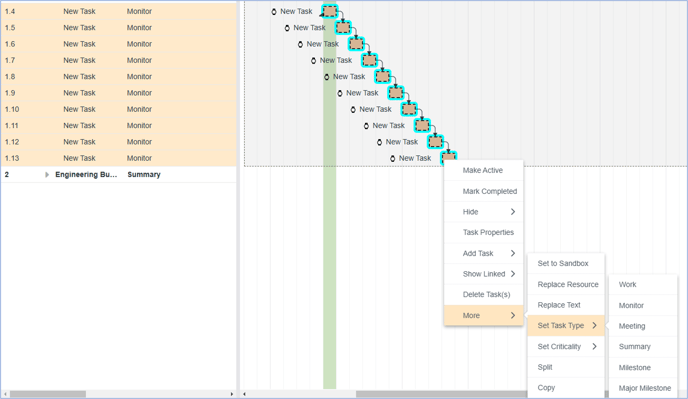Click the Gantt bar for task 1.5
Screen dimensions: 688x399
point(343,28)
